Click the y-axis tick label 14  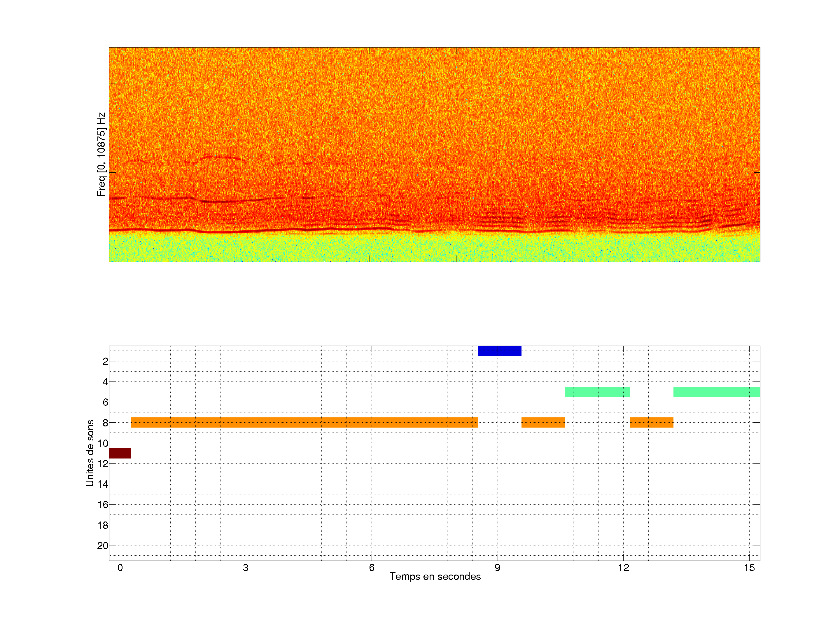pos(103,484)
